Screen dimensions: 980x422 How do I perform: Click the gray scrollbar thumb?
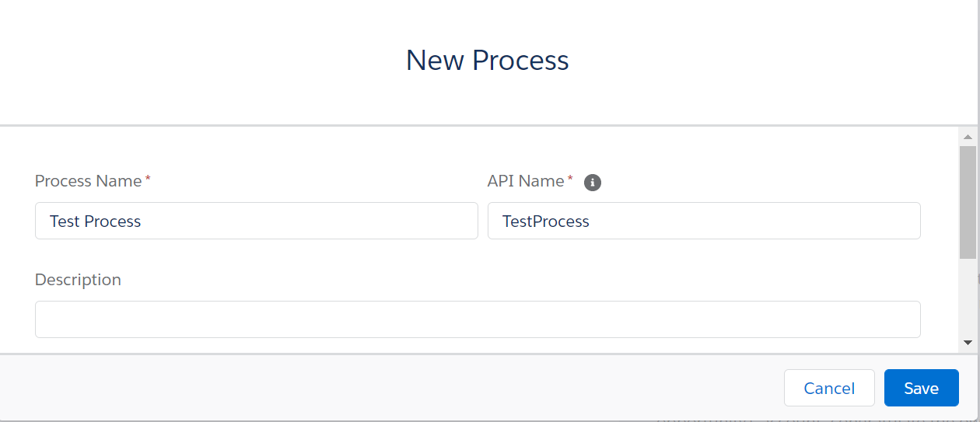[968, 201]
